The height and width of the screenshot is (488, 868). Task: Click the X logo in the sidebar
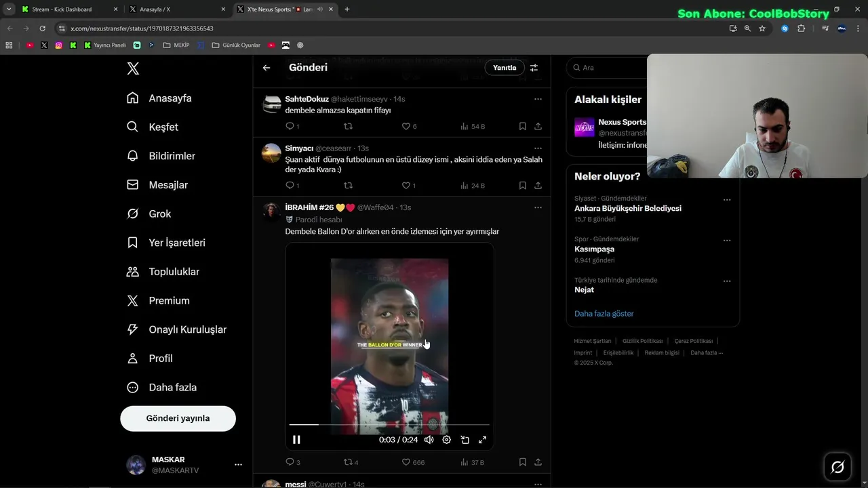pyautogui.click(x=133, y=68)
